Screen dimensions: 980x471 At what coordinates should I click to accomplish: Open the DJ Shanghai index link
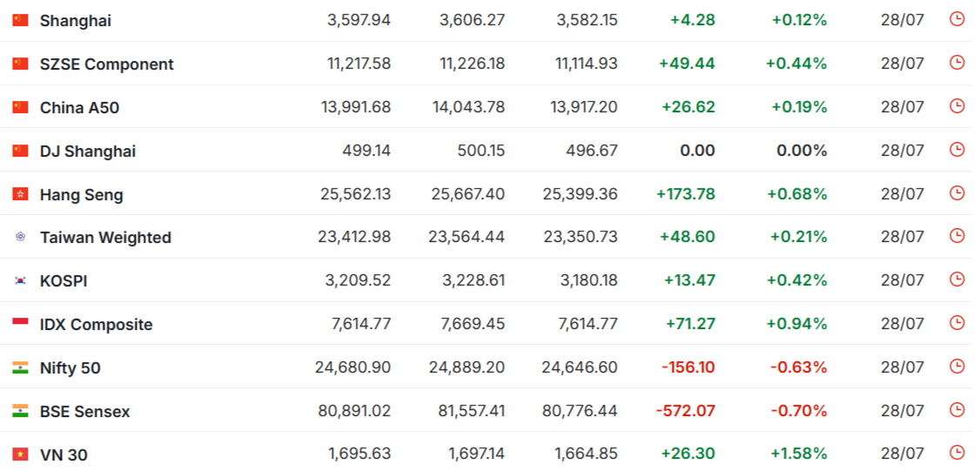88,151
